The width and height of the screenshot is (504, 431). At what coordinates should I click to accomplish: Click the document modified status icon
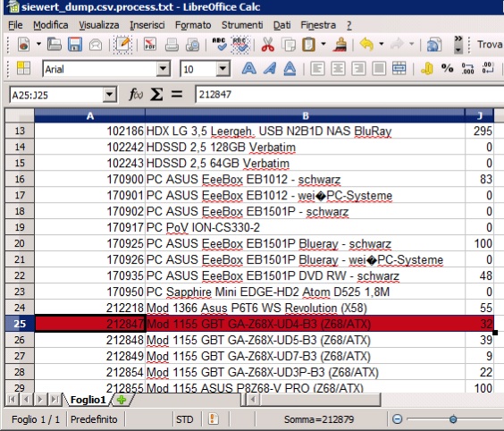click(214, 418)
